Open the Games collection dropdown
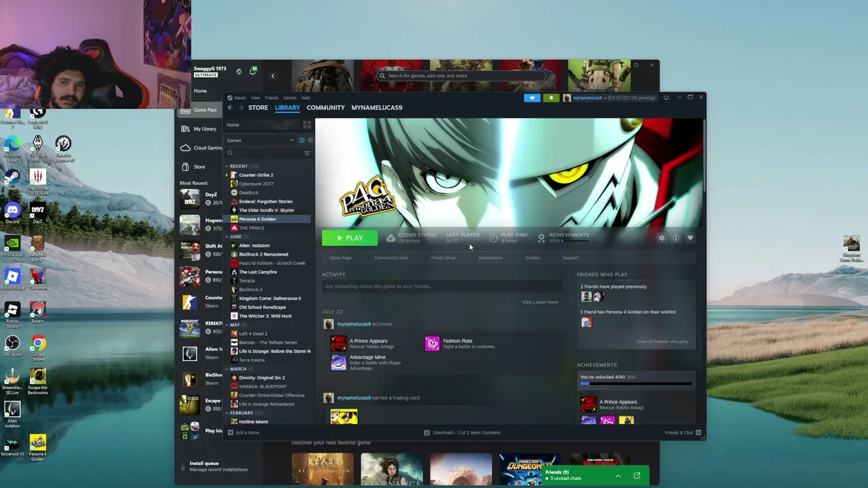Screen dimensions: 868x488 tap(260, 140)
